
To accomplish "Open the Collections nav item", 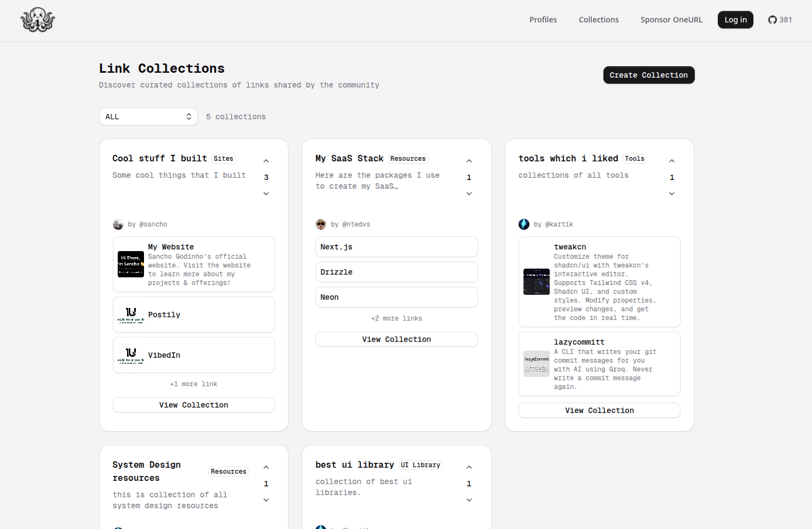I will coord(598,20).
